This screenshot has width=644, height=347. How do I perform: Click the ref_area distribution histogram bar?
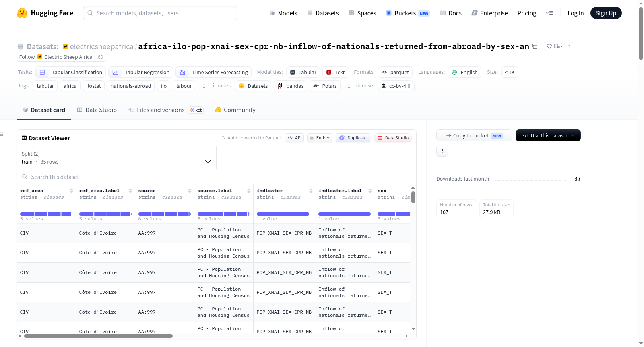[x=46, y=214]
